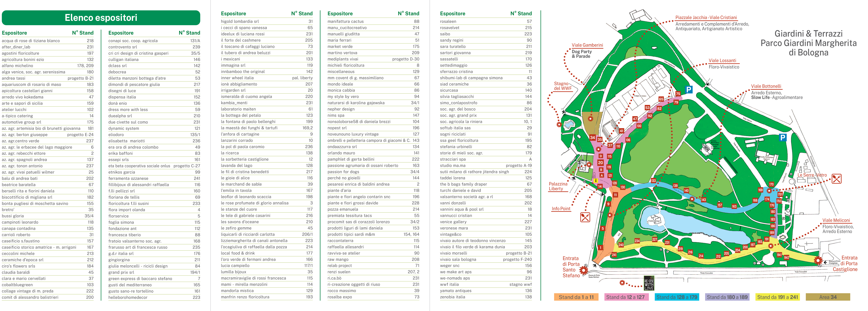868x311 pixels.
Task: Open the 'Viale Meliconi' map label
Action: pyautogui.click(x=836, y=220)
